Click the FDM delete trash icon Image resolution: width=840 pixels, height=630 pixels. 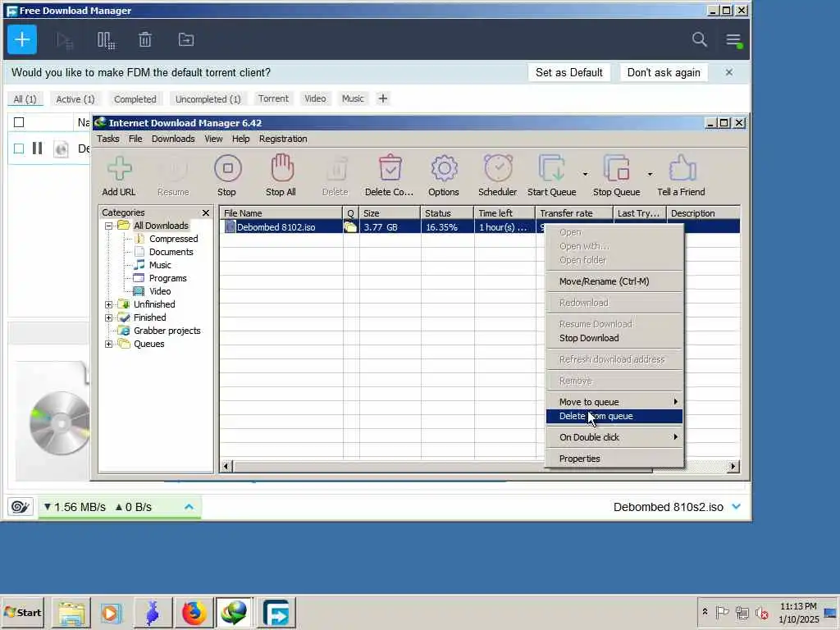[144, 39]
